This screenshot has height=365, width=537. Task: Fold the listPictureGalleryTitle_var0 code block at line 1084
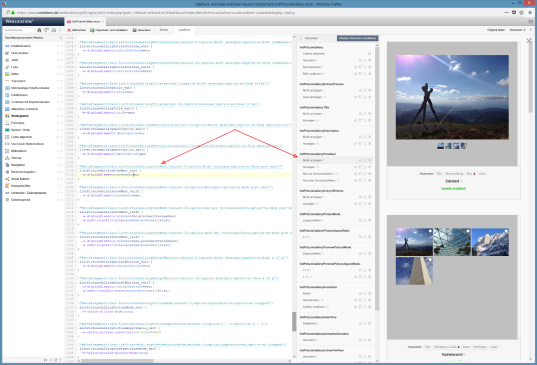point(76,88)
